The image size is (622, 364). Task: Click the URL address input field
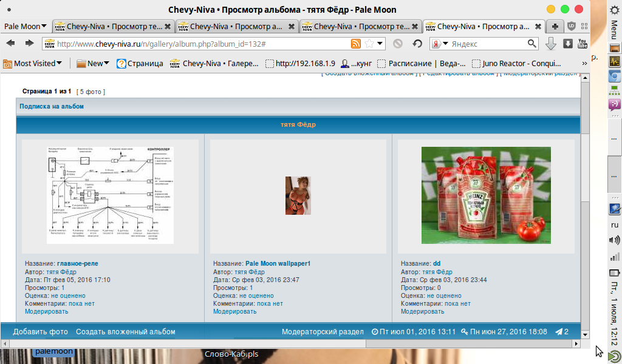(200, 44)
